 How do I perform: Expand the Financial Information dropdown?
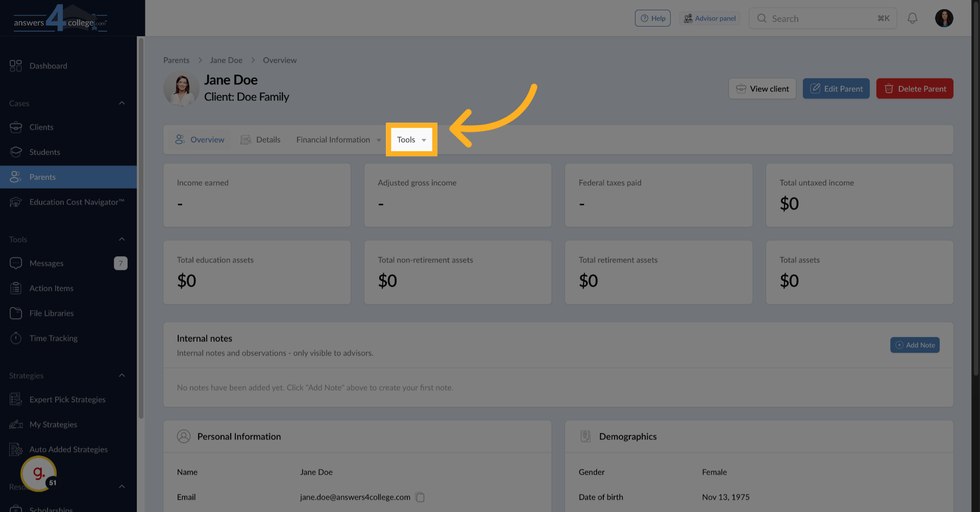[338, 140]
